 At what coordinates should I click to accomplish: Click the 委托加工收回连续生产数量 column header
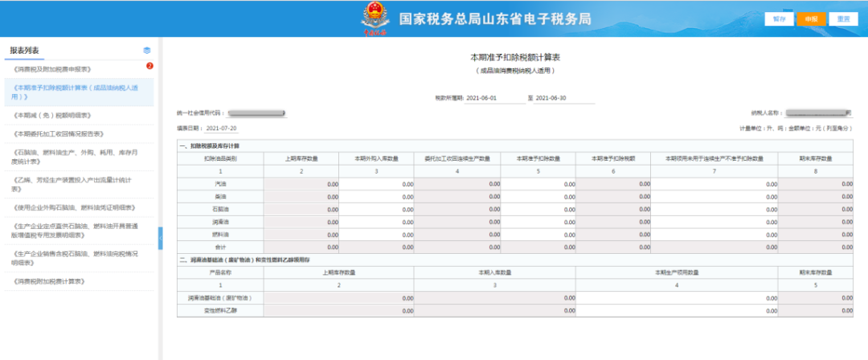click(457, 158)
